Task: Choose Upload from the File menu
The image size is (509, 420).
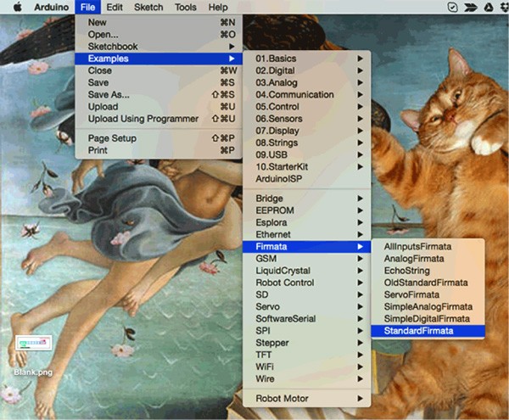Action: [159, 106]
